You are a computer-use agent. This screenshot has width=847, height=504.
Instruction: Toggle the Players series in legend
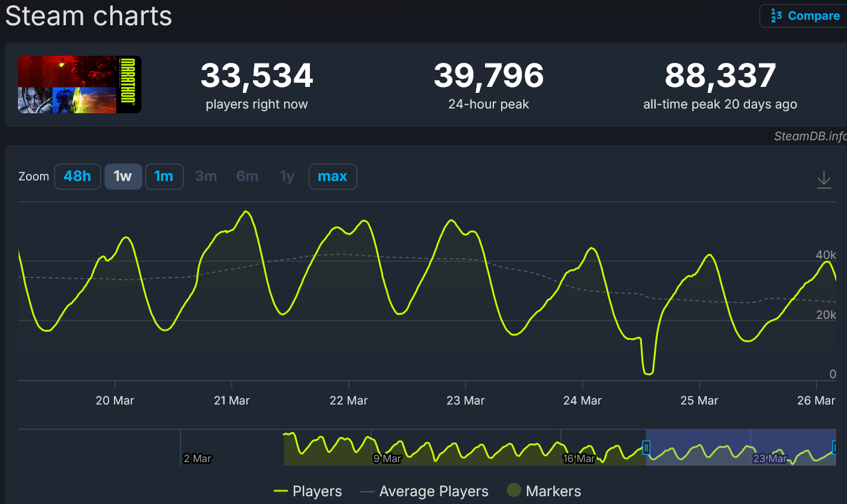point(308,491)
